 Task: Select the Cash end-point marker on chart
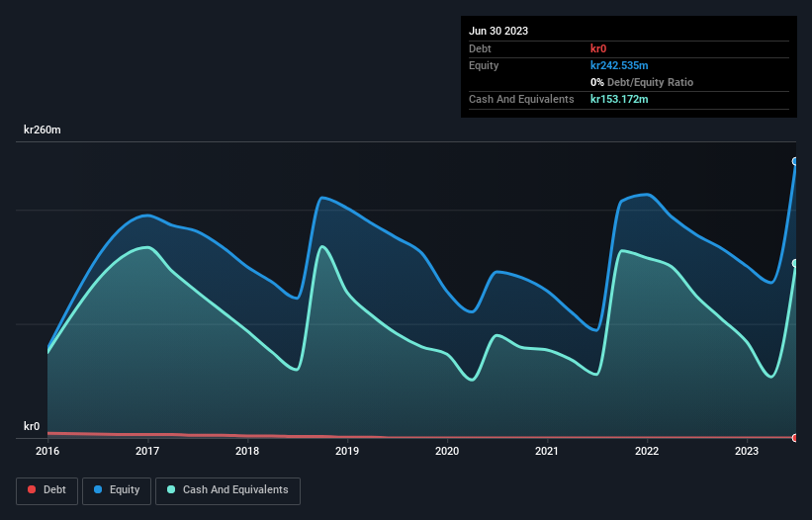pyautogui.click(x=795, y=263)
